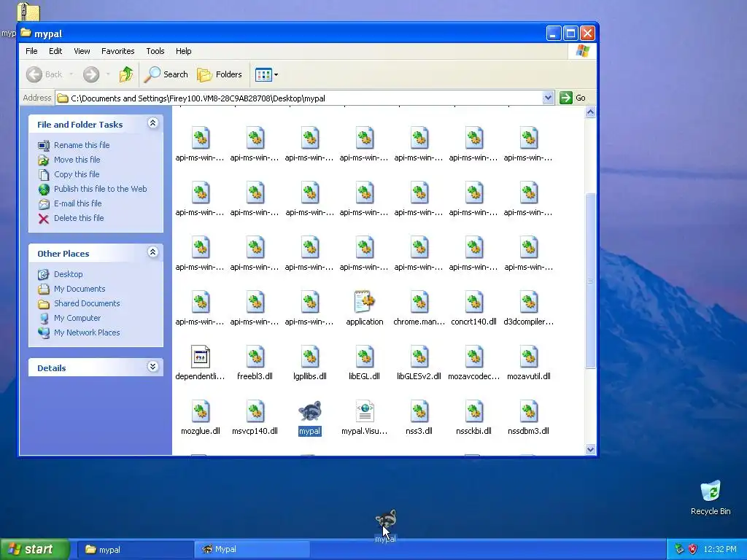Open the File menu
The width and height of the screenshot is (747, 560).
31,51
